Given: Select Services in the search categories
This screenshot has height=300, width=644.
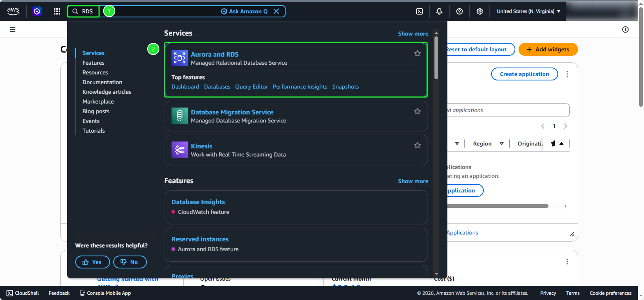Looking at the screenshot, I should [93, 53].
